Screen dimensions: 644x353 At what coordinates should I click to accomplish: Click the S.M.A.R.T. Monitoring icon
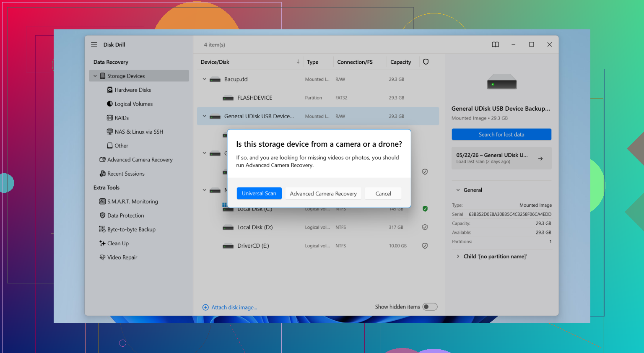coord(102,201)
